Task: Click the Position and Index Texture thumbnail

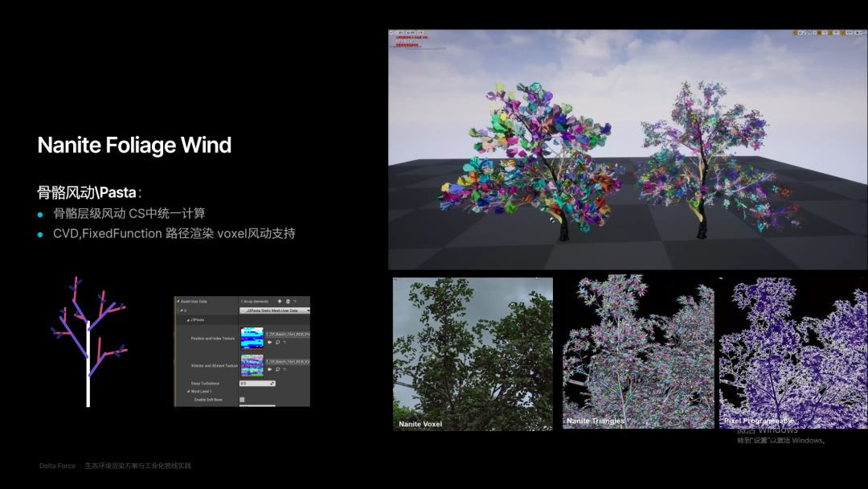Action: tap(252, 338)
